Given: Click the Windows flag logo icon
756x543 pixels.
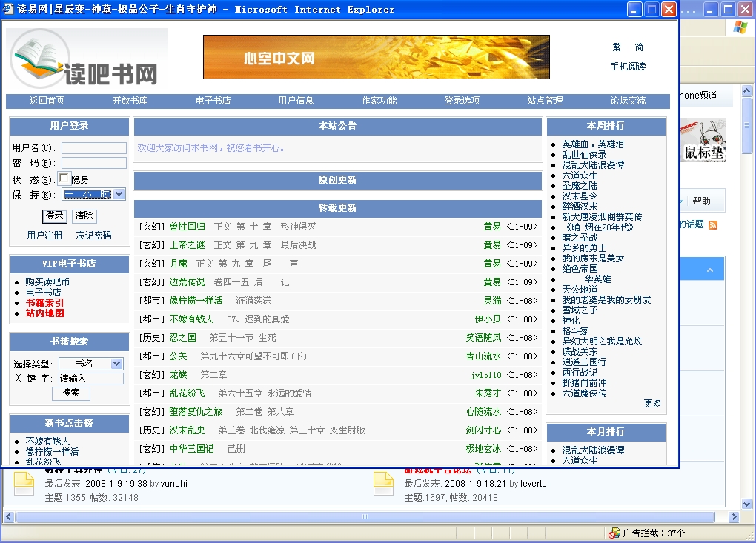Looking at the screenshot, I should coord(740,27).
